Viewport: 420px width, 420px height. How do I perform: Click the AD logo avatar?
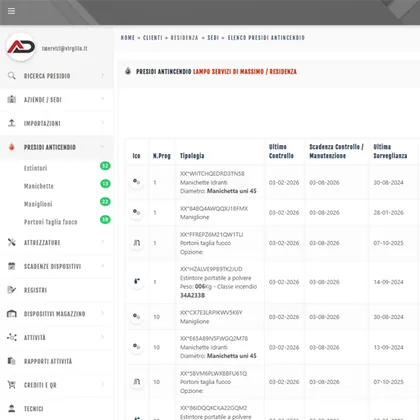click(x=21, y=47)
